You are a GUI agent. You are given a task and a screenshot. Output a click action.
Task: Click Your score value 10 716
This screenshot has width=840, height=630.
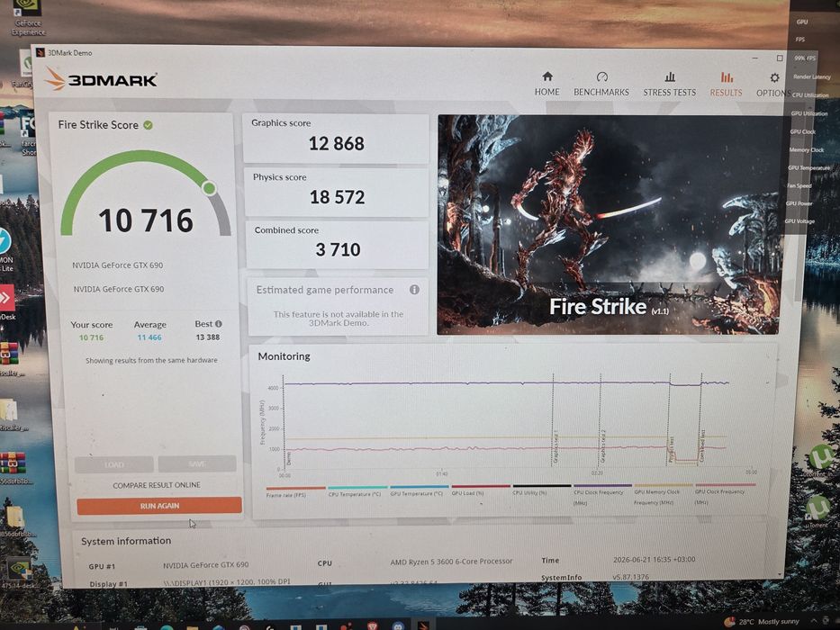pos(91,337)
